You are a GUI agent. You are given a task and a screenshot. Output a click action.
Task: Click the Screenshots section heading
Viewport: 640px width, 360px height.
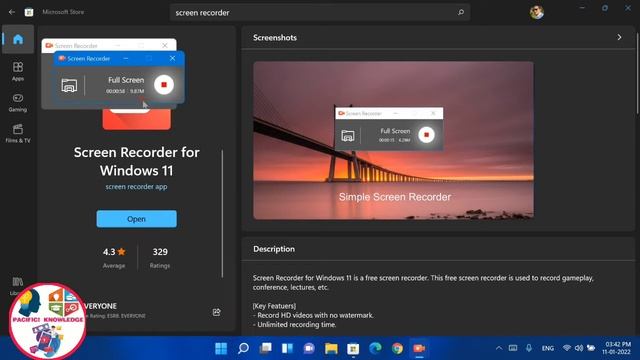click(275, 38)
